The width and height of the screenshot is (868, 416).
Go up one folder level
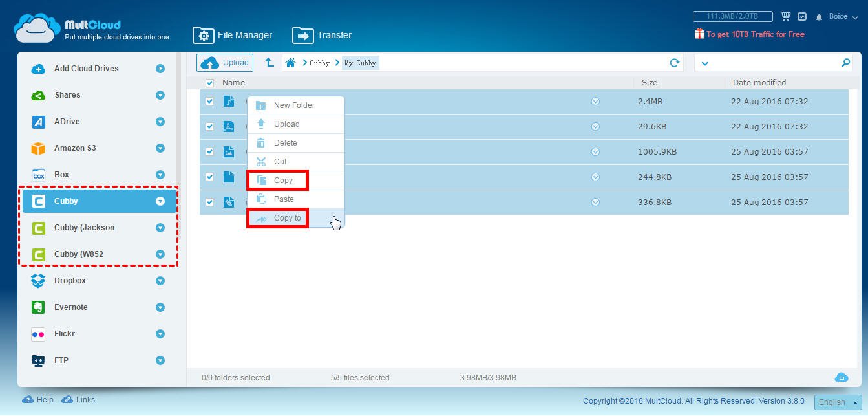270,63
